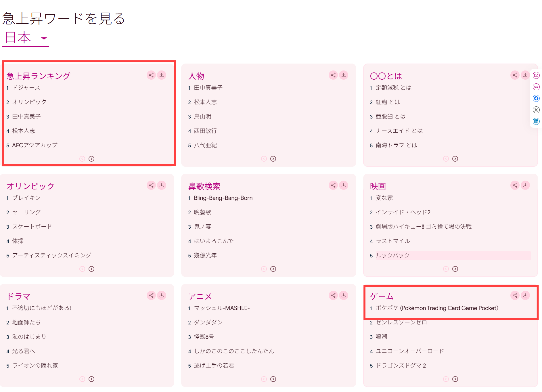This screenshot has width=542, height=392.
Task: Open 八代亜紀 in 人物 list
Action: click(x=205, y=145)
